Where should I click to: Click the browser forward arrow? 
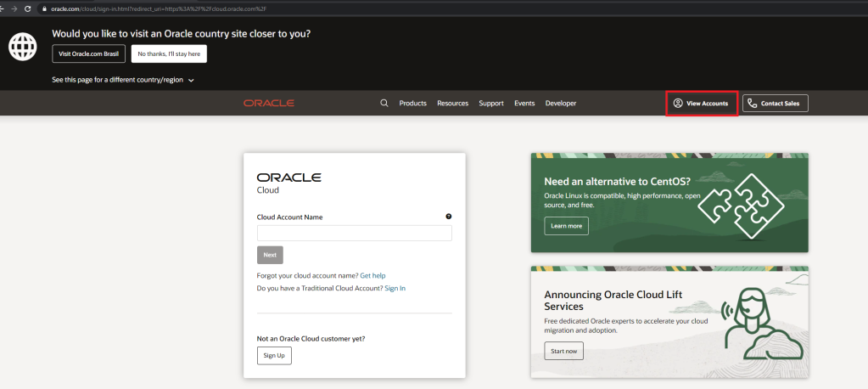(14, 8)
